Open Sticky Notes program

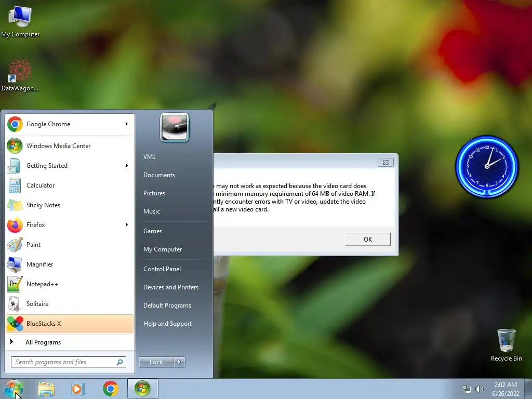tap(69, 205)
